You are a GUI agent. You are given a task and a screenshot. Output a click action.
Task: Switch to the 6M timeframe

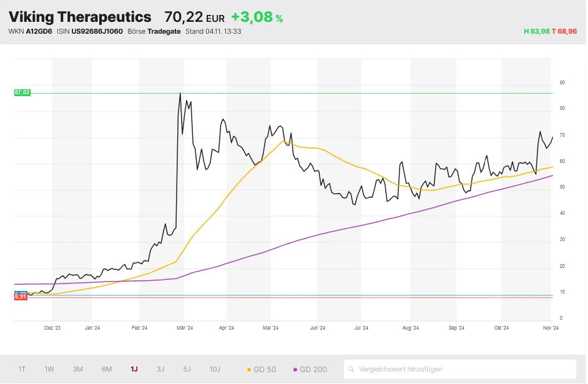point(105,369)
